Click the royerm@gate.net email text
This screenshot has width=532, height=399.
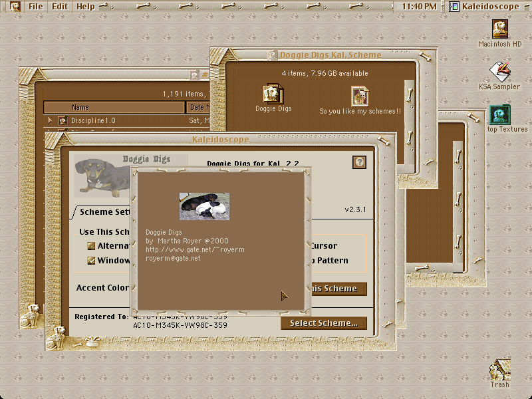pyautogui.click(x=173, y=258)
